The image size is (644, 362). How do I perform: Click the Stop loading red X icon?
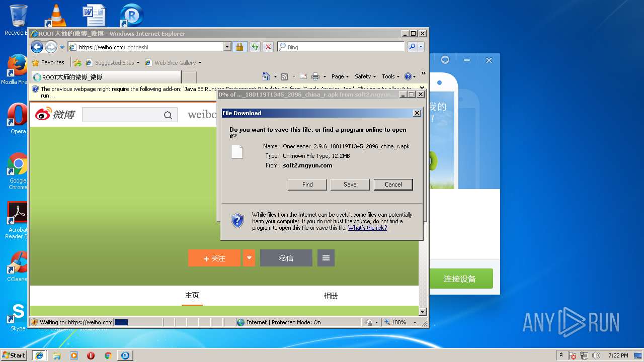pos(268,47)
